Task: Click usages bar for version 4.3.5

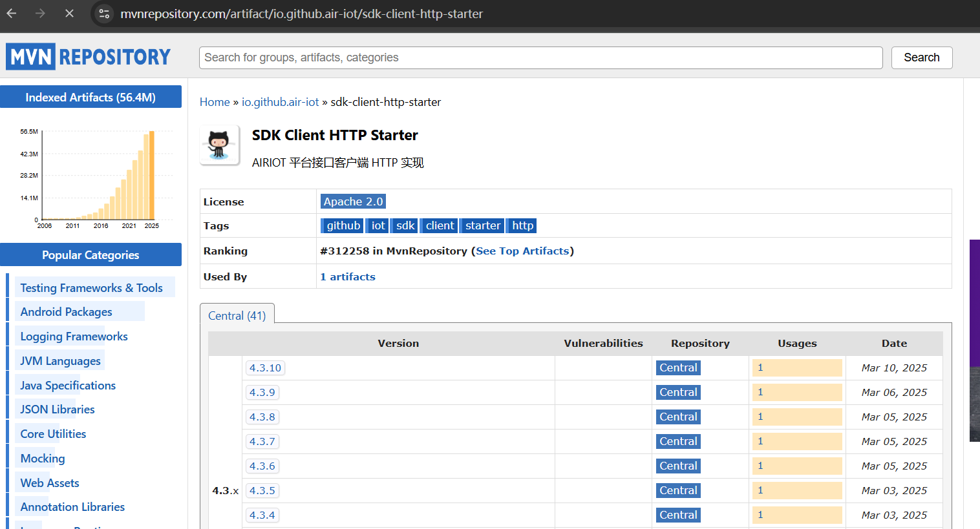Action: click(x=797, y=490)
